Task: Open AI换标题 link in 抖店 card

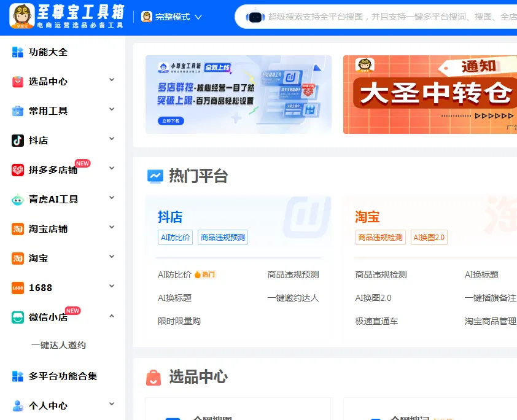Action: [175, 298]
